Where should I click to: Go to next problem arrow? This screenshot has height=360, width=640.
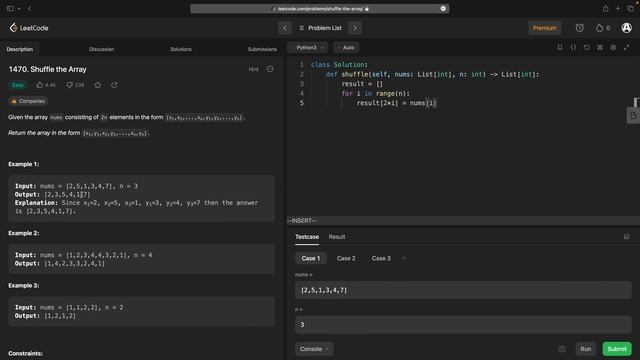click(355, 28)
